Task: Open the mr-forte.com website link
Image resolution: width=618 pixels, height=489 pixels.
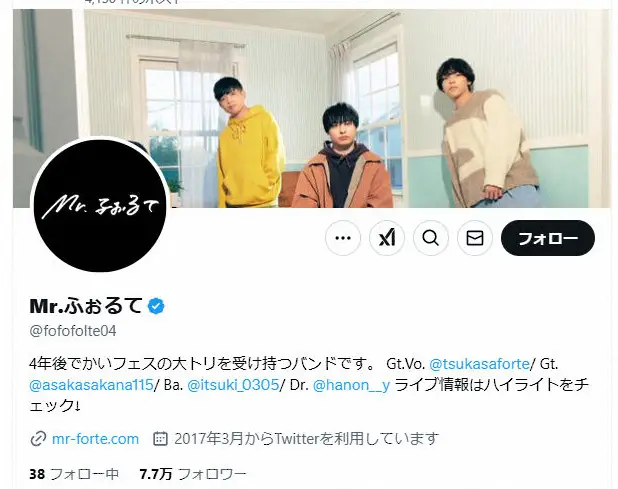Action: [x=95, y=439]
